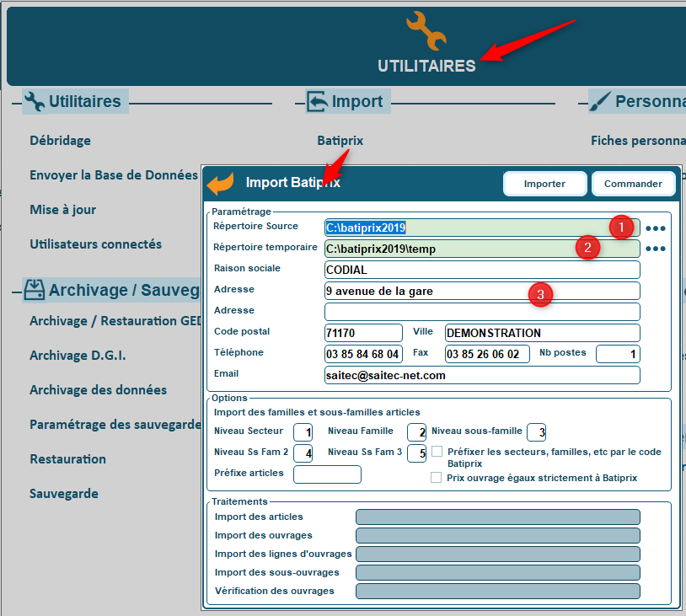Open the Répertoire Source browse ellipsis
The height and width of the screenshot is (616, 686).
657,228
